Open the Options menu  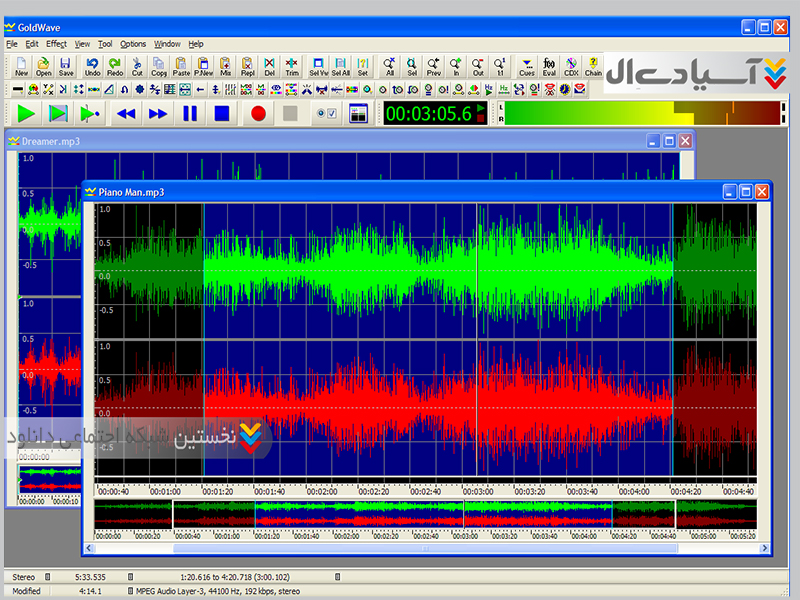[x=133, y=44]
